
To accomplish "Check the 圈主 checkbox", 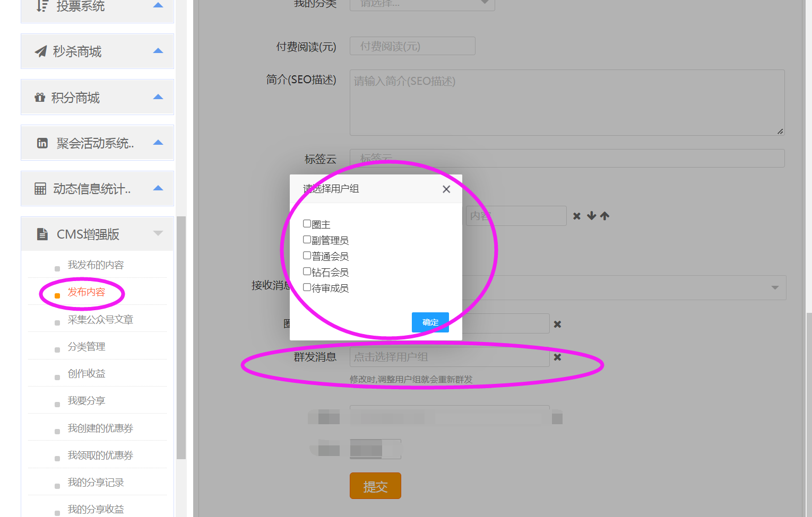I will point(307,224).
